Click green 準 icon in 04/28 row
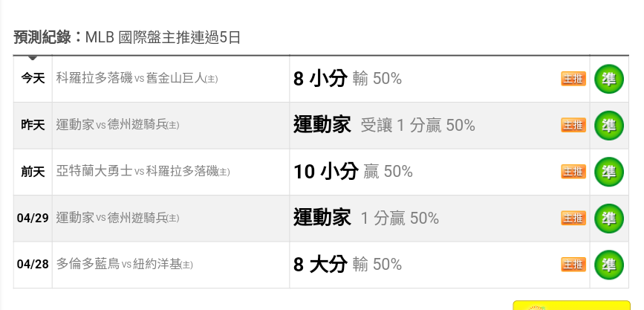Image resolution: width=644 pixels, height=310 pixels. coord(609,265)
